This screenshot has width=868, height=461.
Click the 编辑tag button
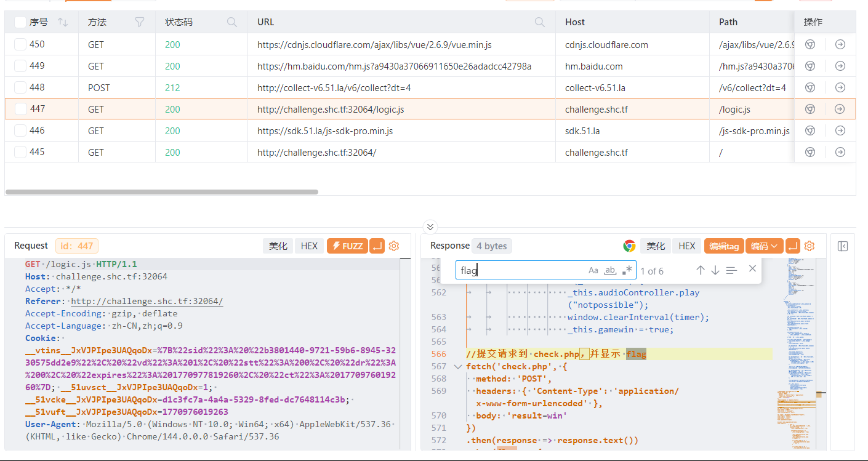(x=723, y=246)
